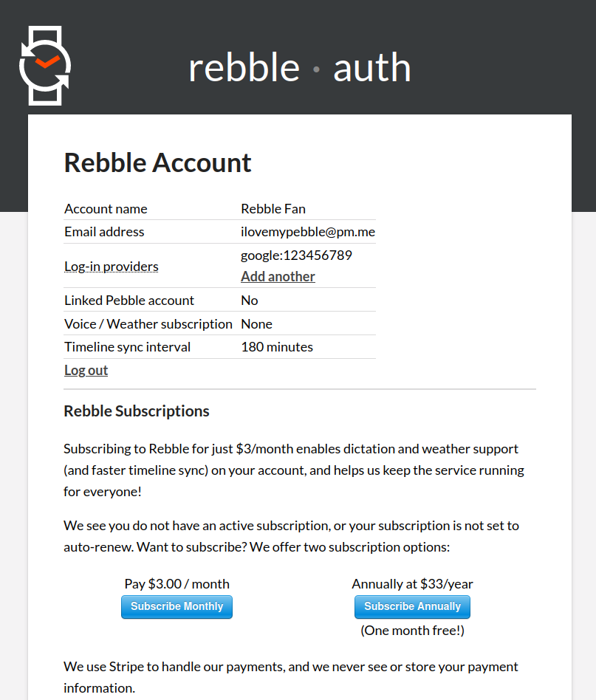The width and height of the screenshot is (596, 700).
Task: Click the Annually at $33/year text
Action: point(412,584)
